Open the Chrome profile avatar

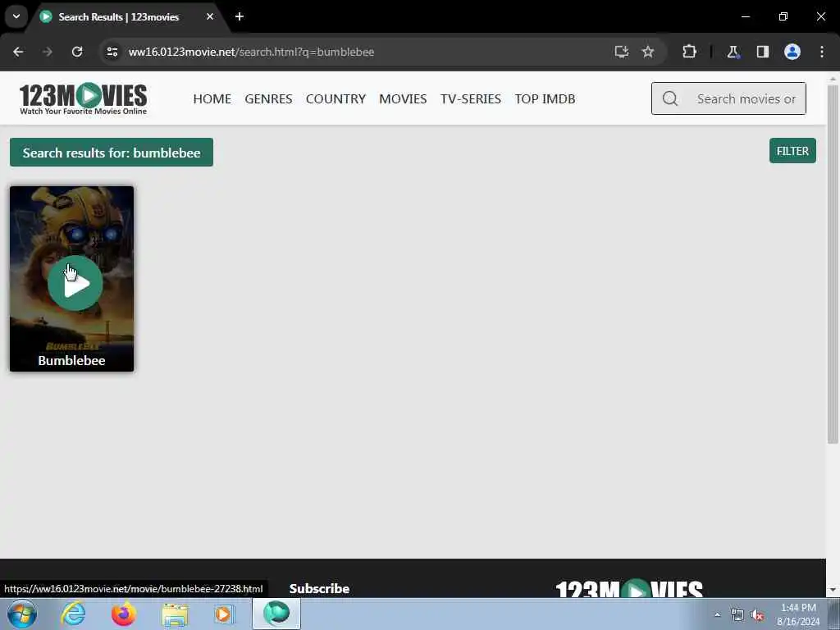[792, 52]
